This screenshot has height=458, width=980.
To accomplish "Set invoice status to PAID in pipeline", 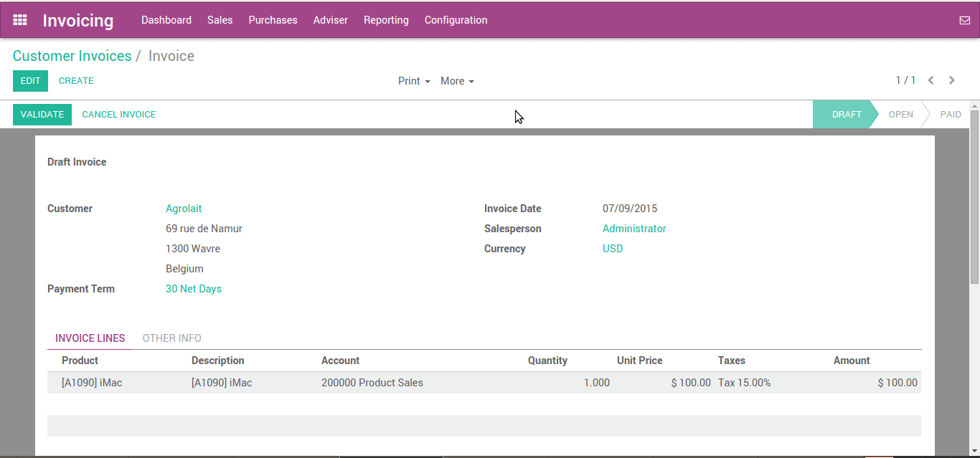I will 950,114.
